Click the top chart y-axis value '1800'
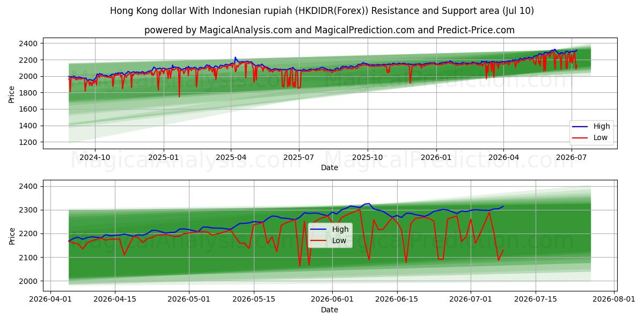 29,93
